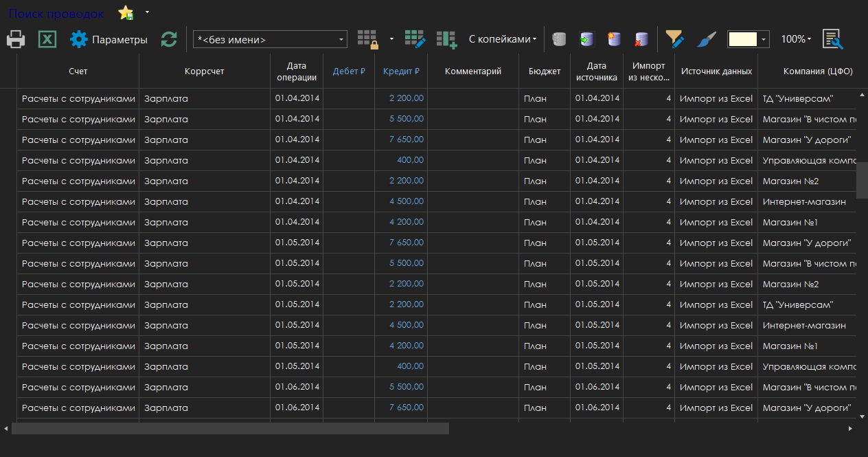This screenshot has height=457, width=868.
Task: Sort by Кредит ₽ column header
Action: tap(401, 71)
